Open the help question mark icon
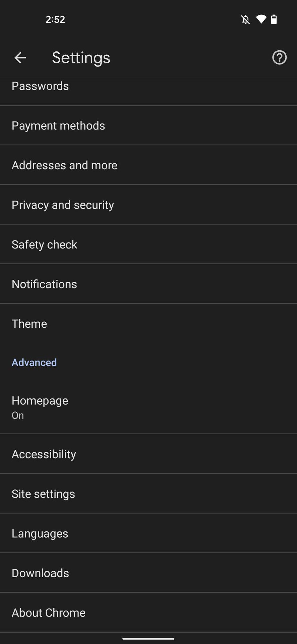The width and height of the screenshot is (297, 644). click(x=279, y=58)
